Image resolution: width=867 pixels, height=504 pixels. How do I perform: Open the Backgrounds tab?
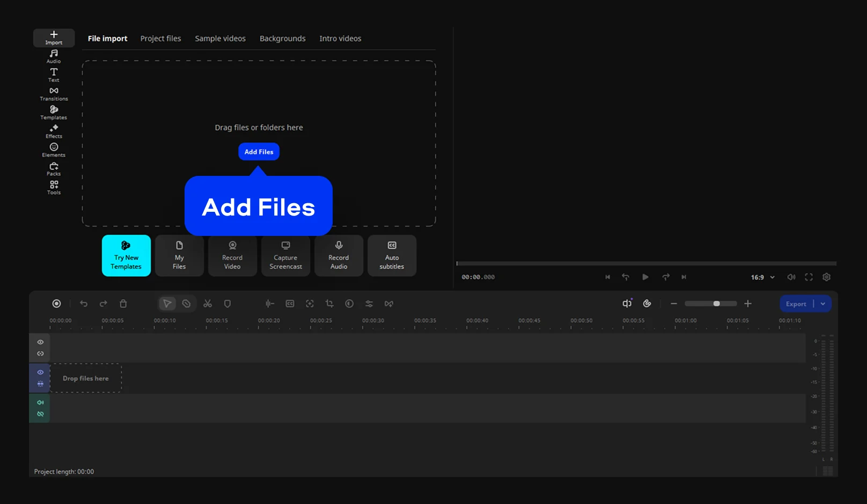tap(283, 39)
